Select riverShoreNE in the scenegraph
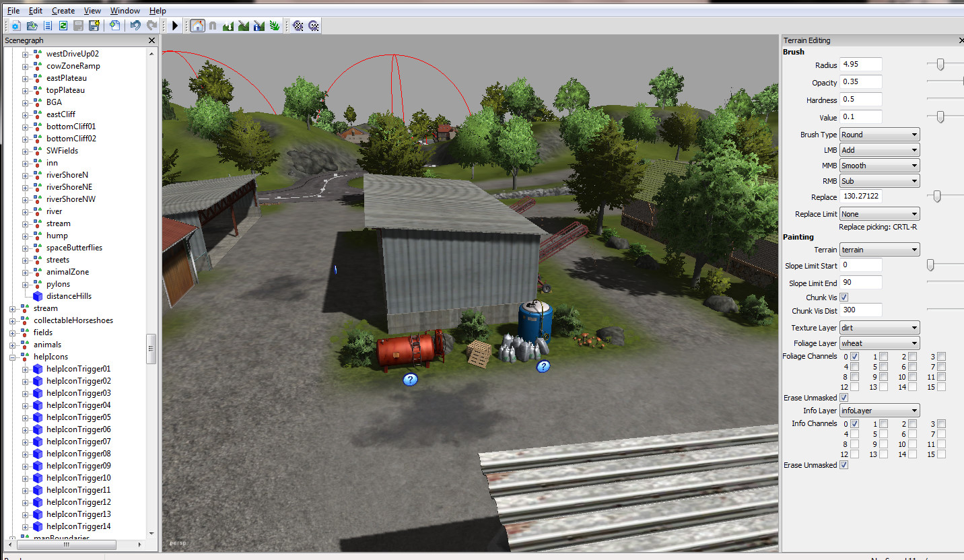Image resolution: width=964 pixels, height=560 pixels. pyautogui.click(x=69, y=187)
